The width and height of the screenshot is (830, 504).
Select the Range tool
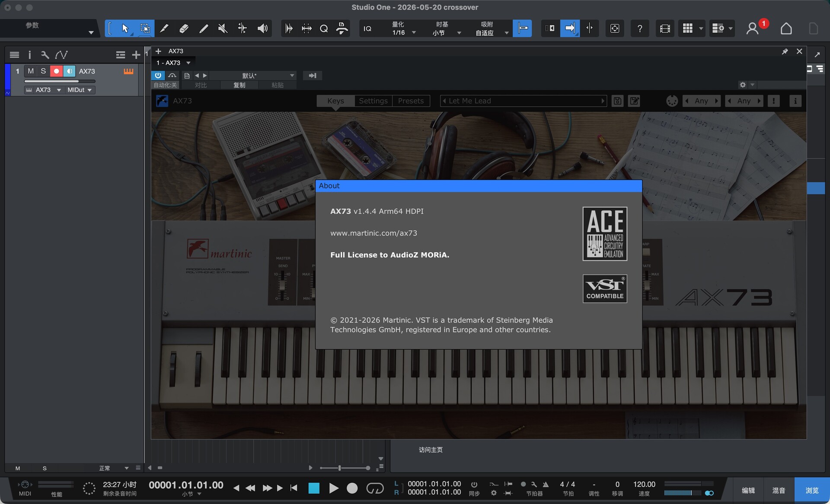tap(145, 29)
